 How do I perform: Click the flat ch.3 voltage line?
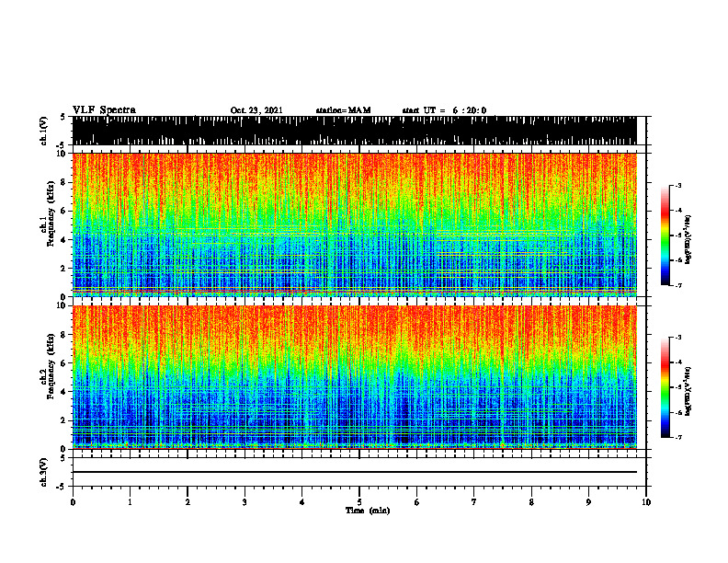[354, 472]
